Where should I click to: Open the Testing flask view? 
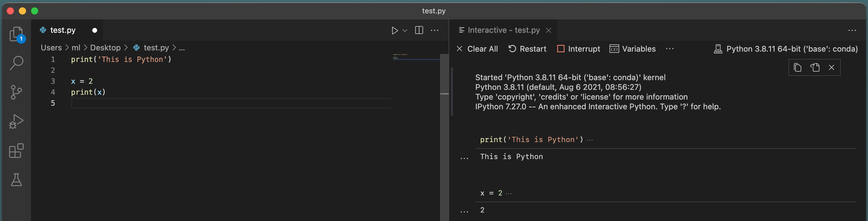point(16,180)
